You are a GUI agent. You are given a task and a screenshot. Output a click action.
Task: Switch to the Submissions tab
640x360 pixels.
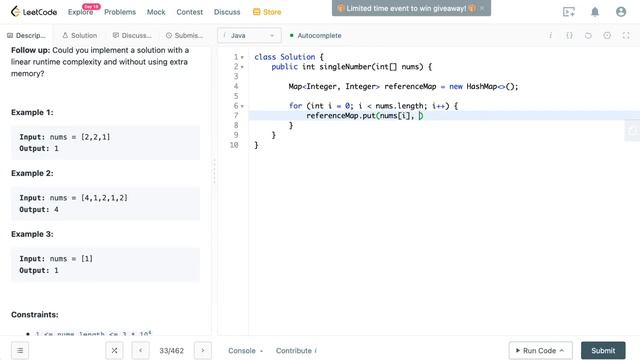coord(184,36)
